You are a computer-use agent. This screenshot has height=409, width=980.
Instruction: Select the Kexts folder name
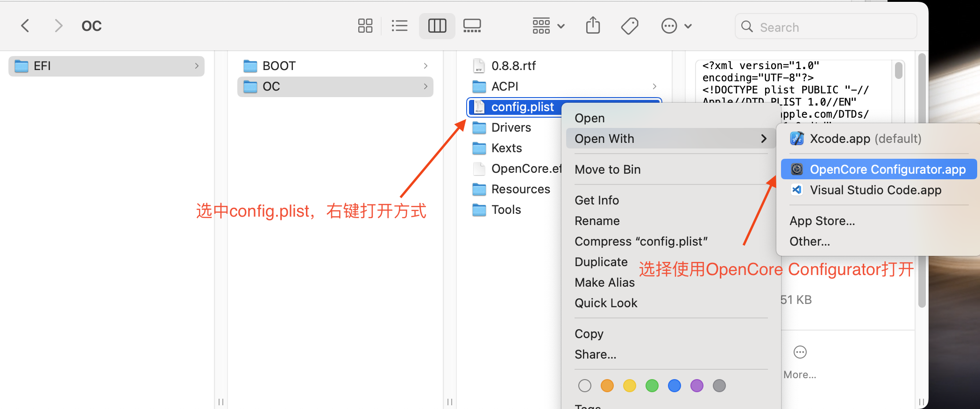pyautogui.click(x=506, y=148)
